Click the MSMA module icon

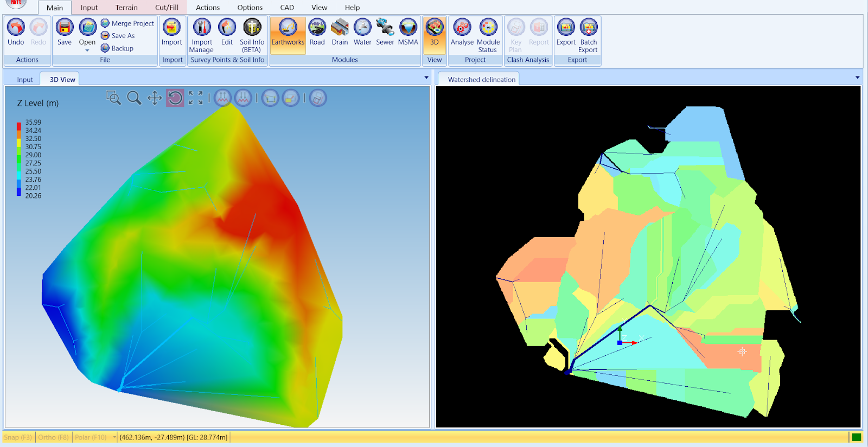tap(408, 33)
